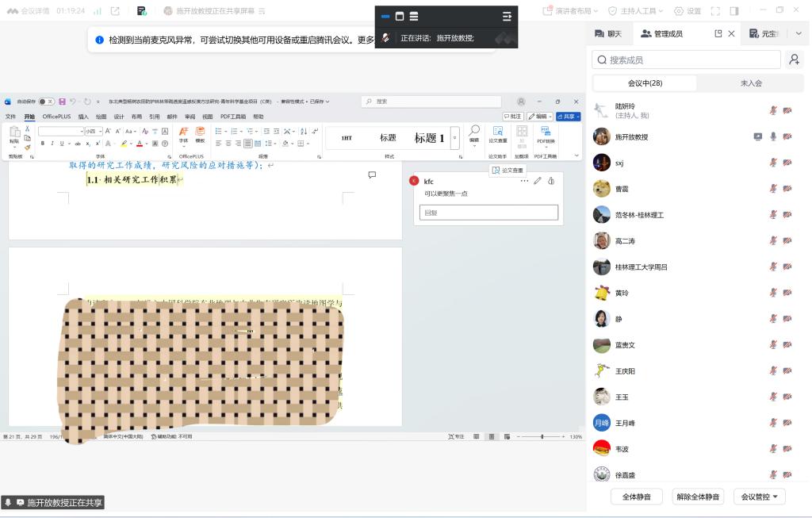Expand the 会议管控 dropdown button
Image resolution: width=812 pixels, height=518 pixels.
(759, 497)
